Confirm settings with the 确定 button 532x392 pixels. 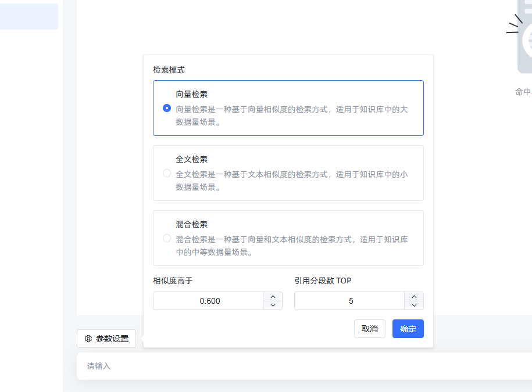[x=408, y=329]
